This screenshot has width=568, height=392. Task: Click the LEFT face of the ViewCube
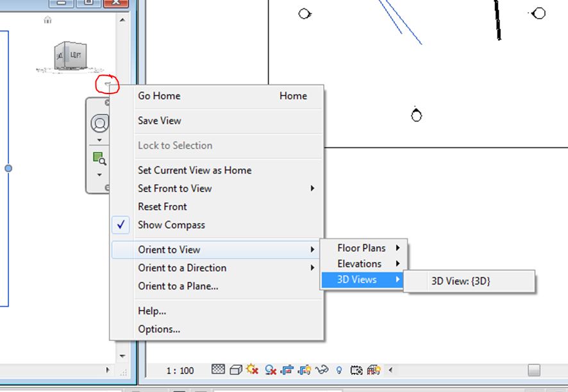76,55
